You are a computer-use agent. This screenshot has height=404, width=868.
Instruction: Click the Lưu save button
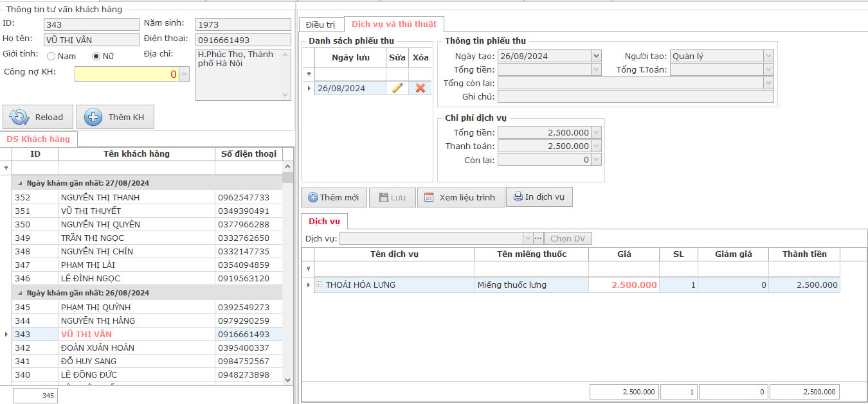(392, 197)
